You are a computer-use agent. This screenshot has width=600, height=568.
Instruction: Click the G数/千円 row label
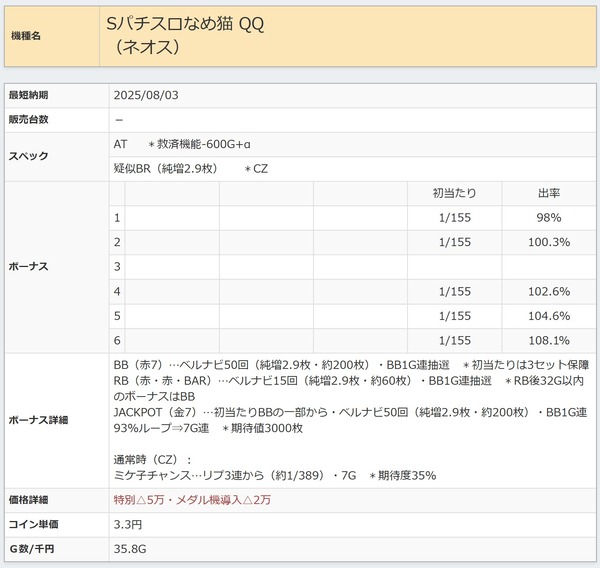(x=31, y=549)
